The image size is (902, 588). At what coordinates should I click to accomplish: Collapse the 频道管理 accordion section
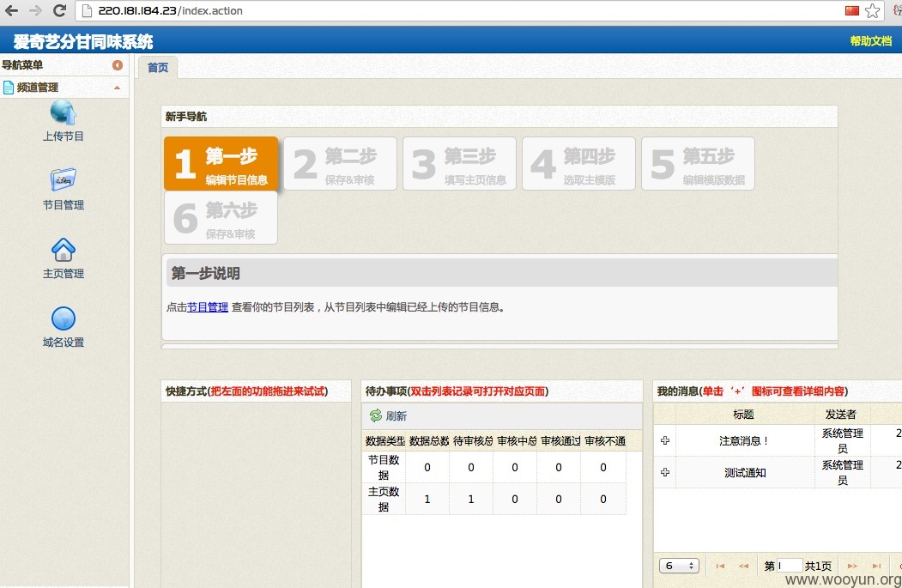[118, 88]
